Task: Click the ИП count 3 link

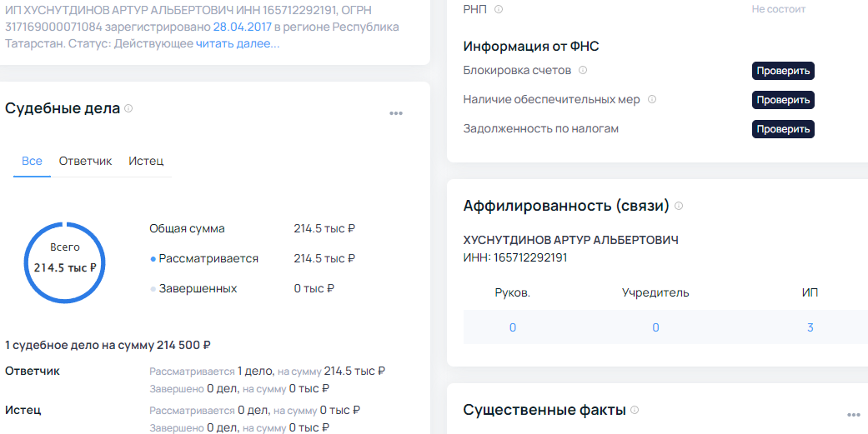Action: tap(810, 327)
